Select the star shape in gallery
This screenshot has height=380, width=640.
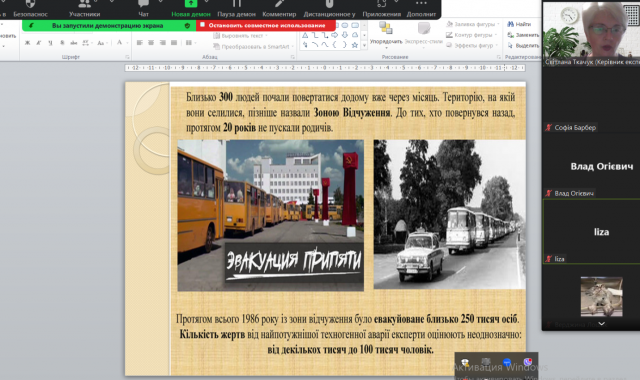coord(355,45)
